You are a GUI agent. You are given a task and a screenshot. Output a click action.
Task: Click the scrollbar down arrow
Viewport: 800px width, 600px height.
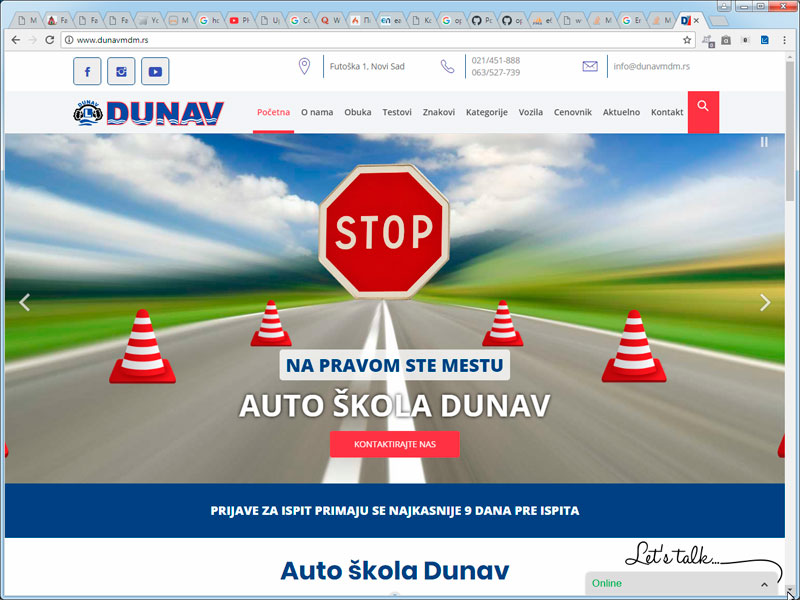coord(790,589)
